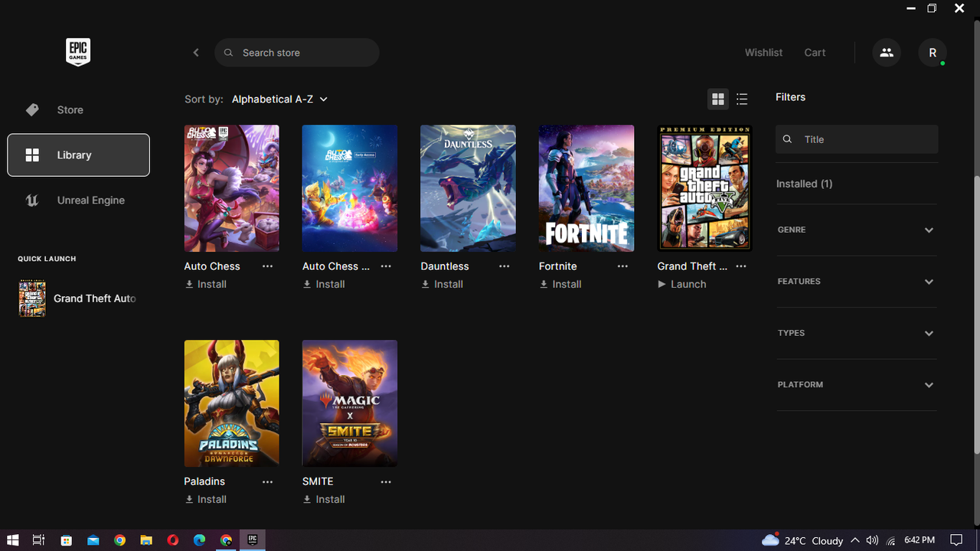Screen dimensions: 980x551
Task: Open the Cart page
Action: (815, 53)
